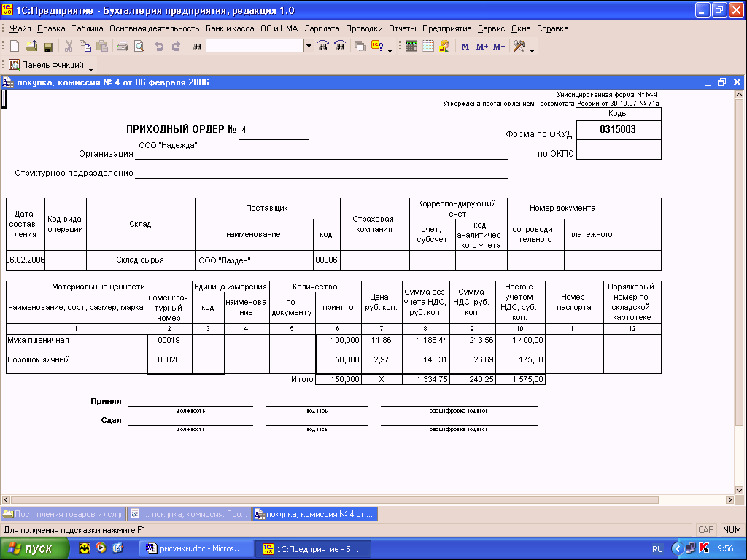
Task: Click the M+ memory add button
Action: (481, 46)
